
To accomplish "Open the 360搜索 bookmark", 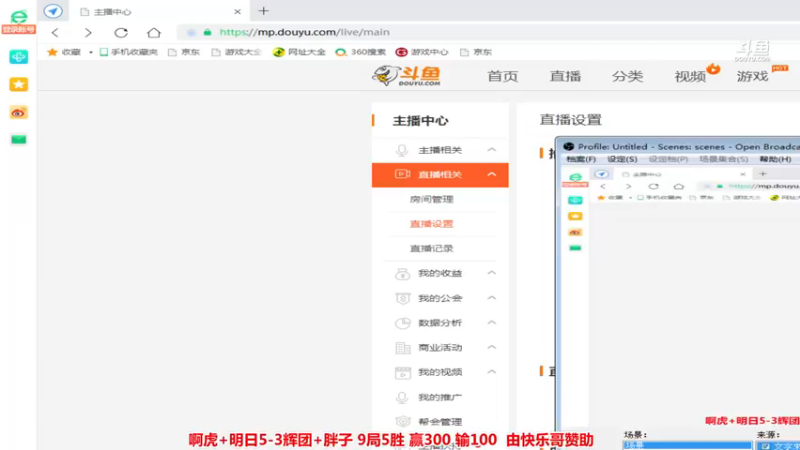I will [x=361, y=52].
